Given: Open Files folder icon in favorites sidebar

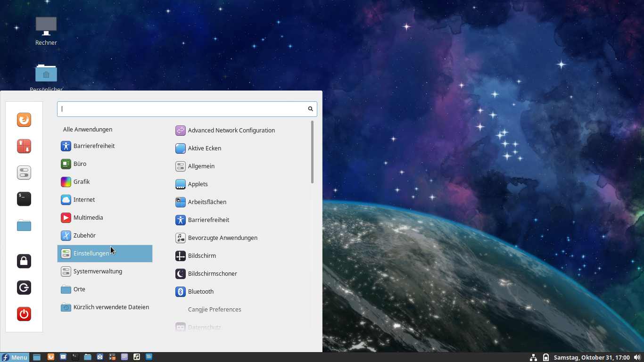Looking at the screenshot, I should coord(24,225).
